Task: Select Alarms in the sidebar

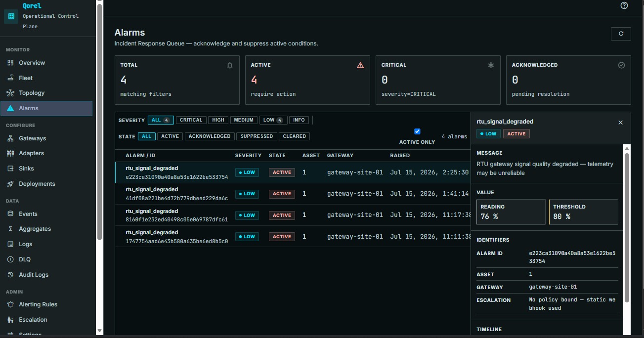Action: click(46, 108)
